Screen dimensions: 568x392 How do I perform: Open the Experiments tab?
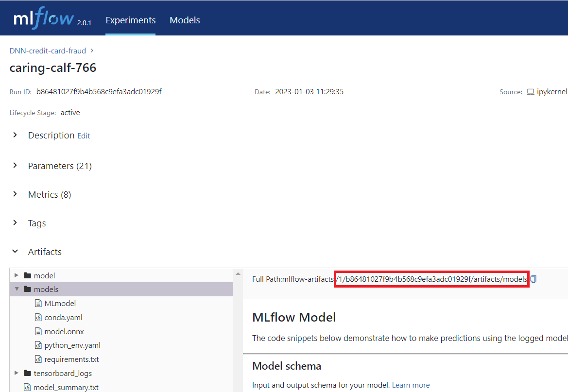pyautogui.click(x=130, y=20)
